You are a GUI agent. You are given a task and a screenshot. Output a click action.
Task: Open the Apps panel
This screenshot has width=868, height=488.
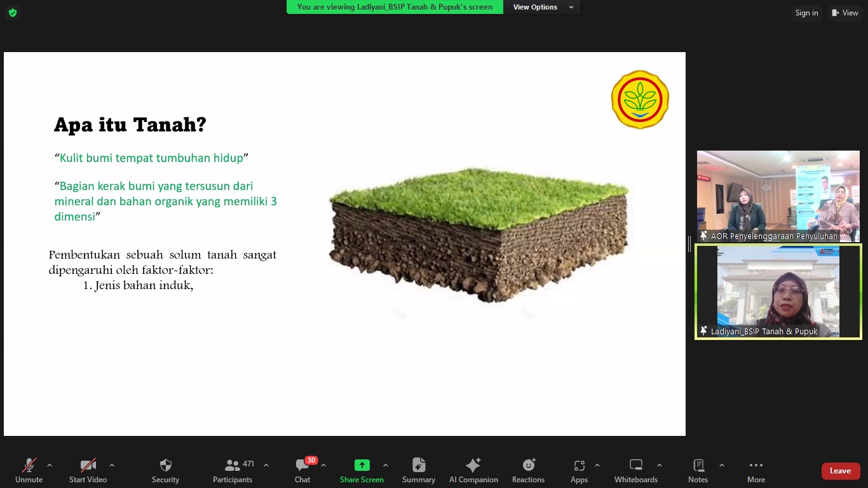pos(579,471)
